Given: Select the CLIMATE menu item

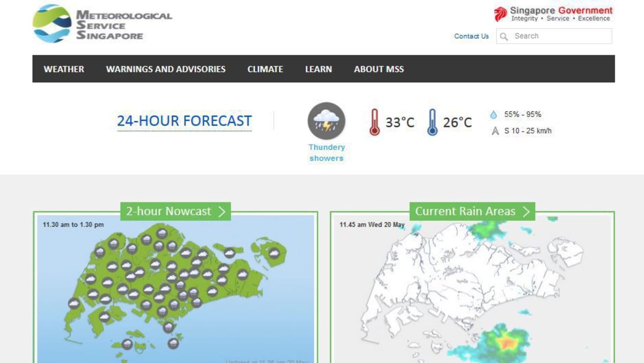Looking at the screenshot, I should 265,69.
